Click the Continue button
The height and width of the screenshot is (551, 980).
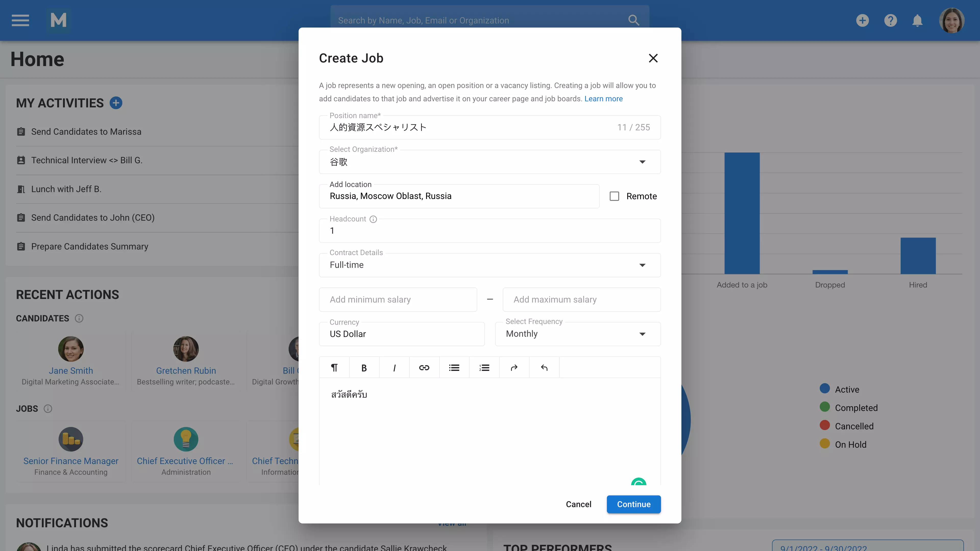click(633, 504)
